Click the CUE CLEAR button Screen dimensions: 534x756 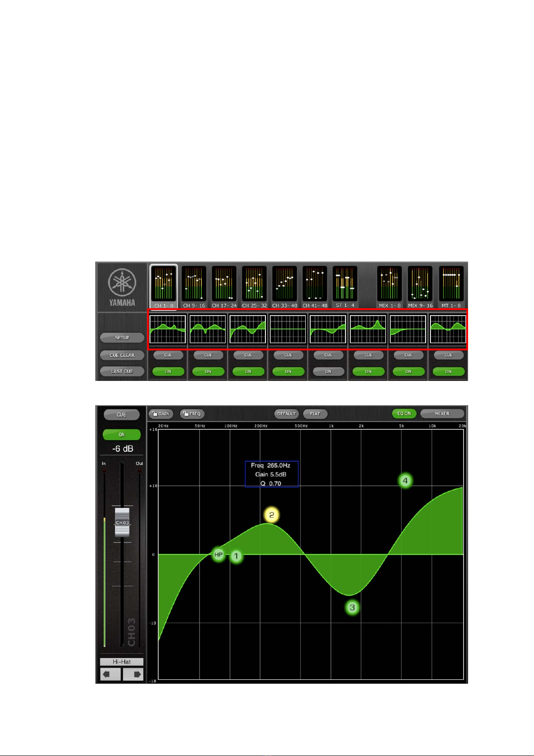pos(122,355)
